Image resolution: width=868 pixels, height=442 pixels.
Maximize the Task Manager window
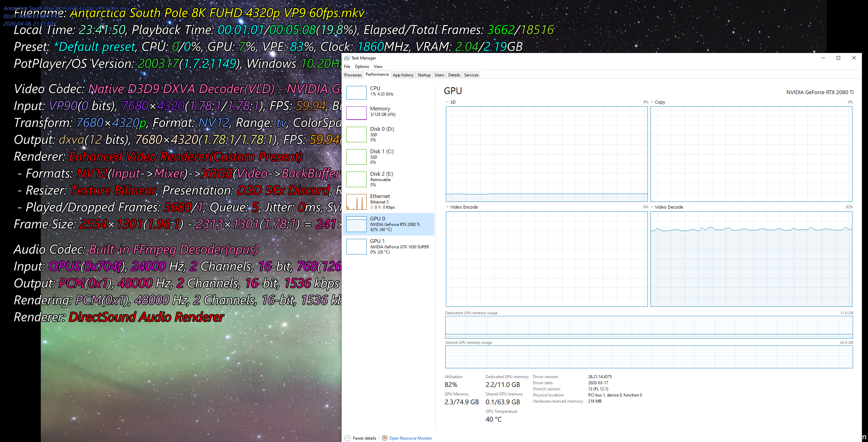tap(838, 58)
